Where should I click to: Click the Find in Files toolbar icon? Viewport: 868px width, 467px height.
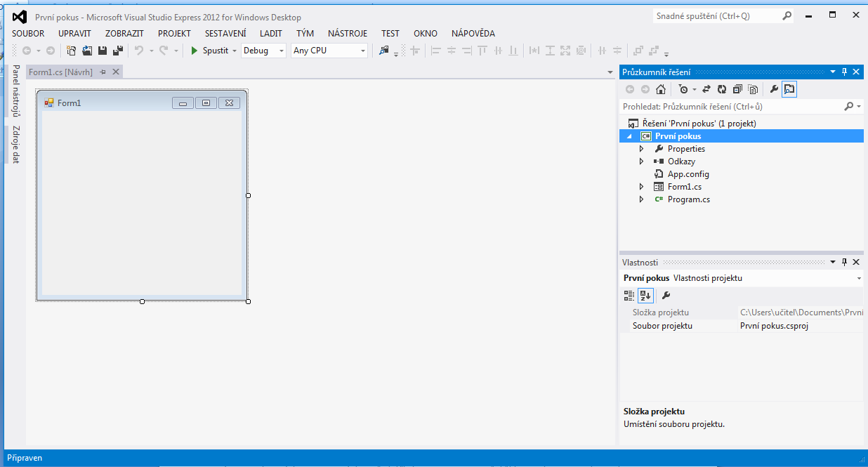[x=384, y=51]
